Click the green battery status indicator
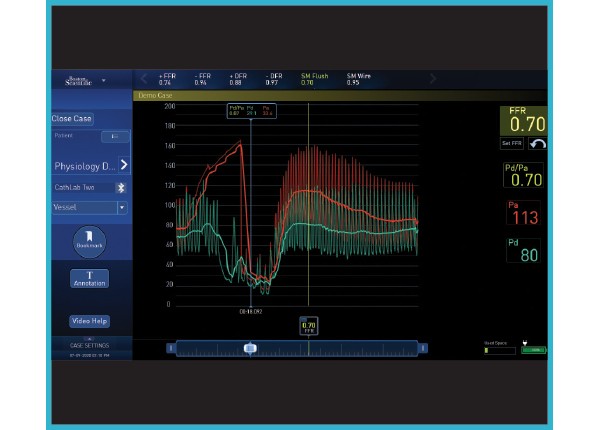The width and height of the screenshot is (600, 430). tap(534, 350)
